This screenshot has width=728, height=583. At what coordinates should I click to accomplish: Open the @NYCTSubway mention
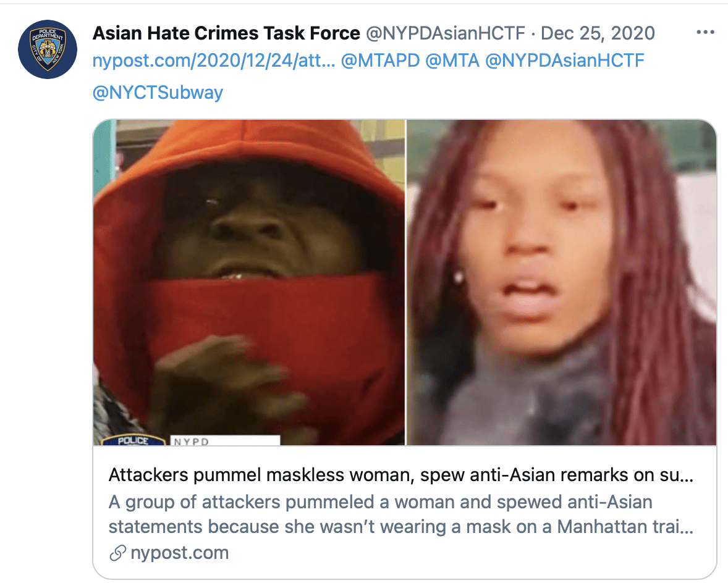pyautogui.click(x=158, y=92)
